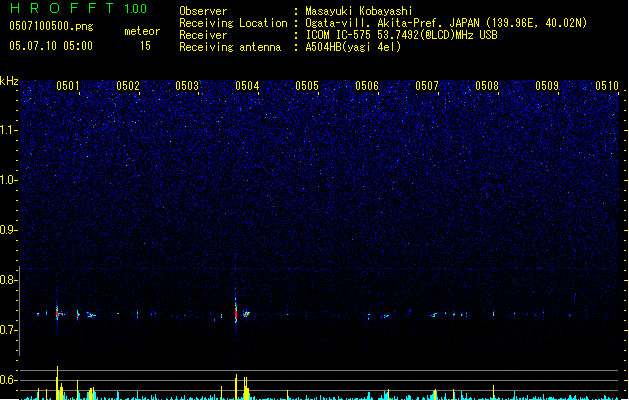Select the ICOM IC-575 receiver text
This screenshot has height=400, width=629.
[402, 35]
